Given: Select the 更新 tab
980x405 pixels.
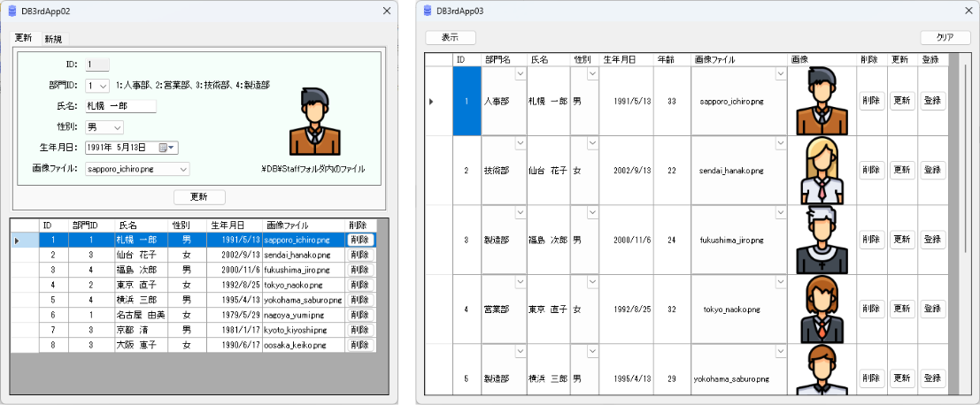Looking at the screenshot, I should click(22, 38).
